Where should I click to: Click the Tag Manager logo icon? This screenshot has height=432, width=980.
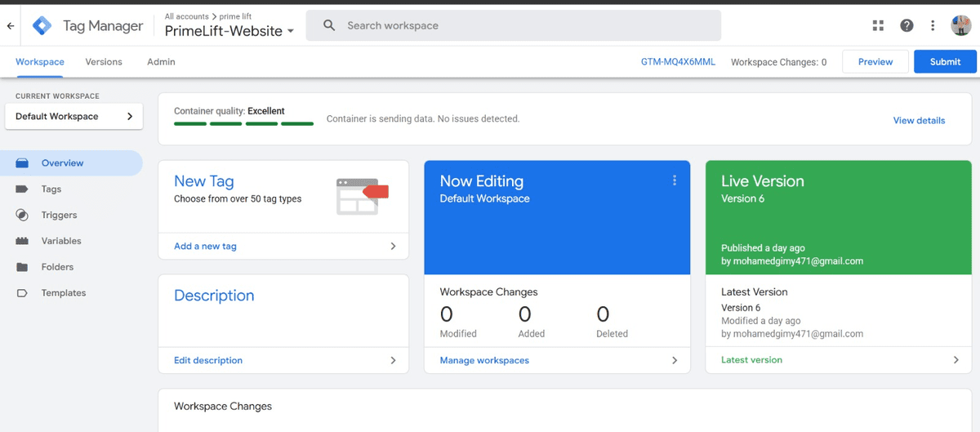(x=42, y=26)
